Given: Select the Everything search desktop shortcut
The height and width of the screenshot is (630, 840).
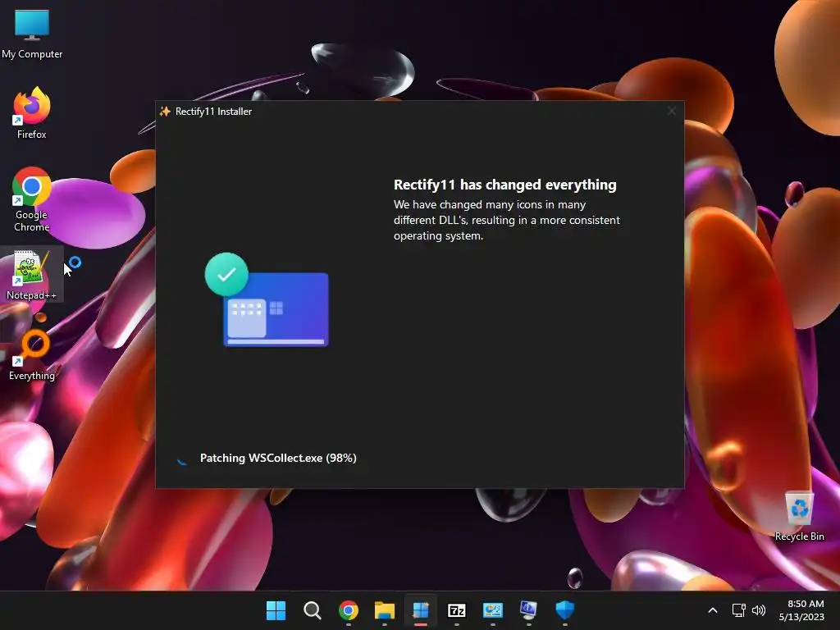Looking at the screenshot, I should click(x=32, y=354).
